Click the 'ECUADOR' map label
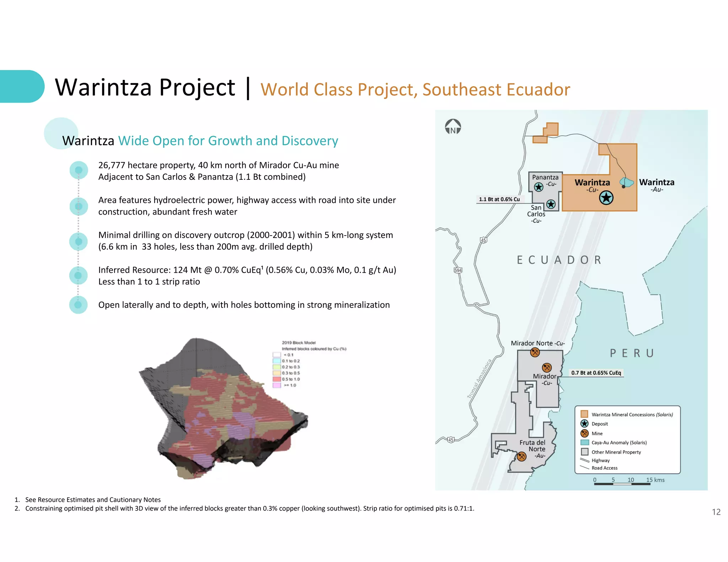Screen dimensions: 728x562 pos(559,260)
